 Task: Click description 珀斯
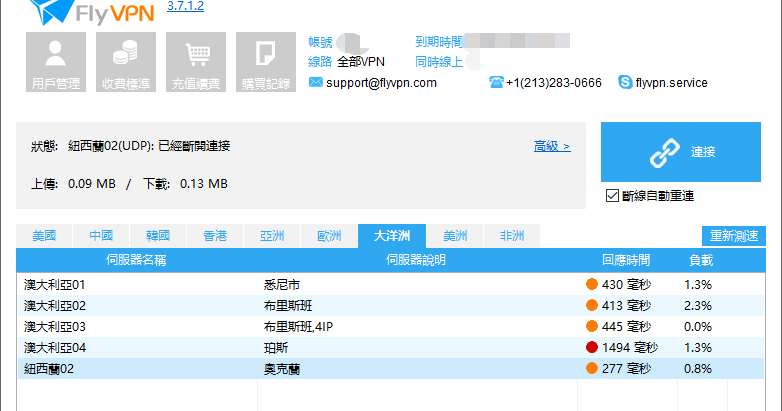click(276, 348)
